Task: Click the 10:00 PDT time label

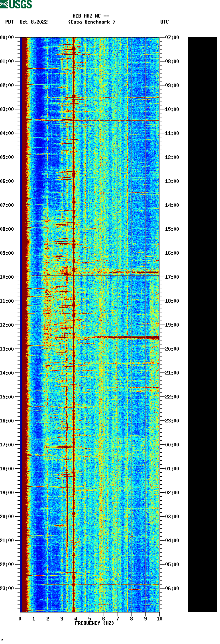Action: pos(7,277)
